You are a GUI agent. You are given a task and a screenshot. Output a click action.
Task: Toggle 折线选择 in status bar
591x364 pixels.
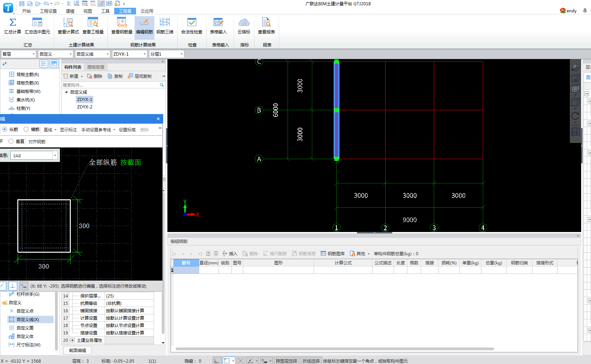311,361
